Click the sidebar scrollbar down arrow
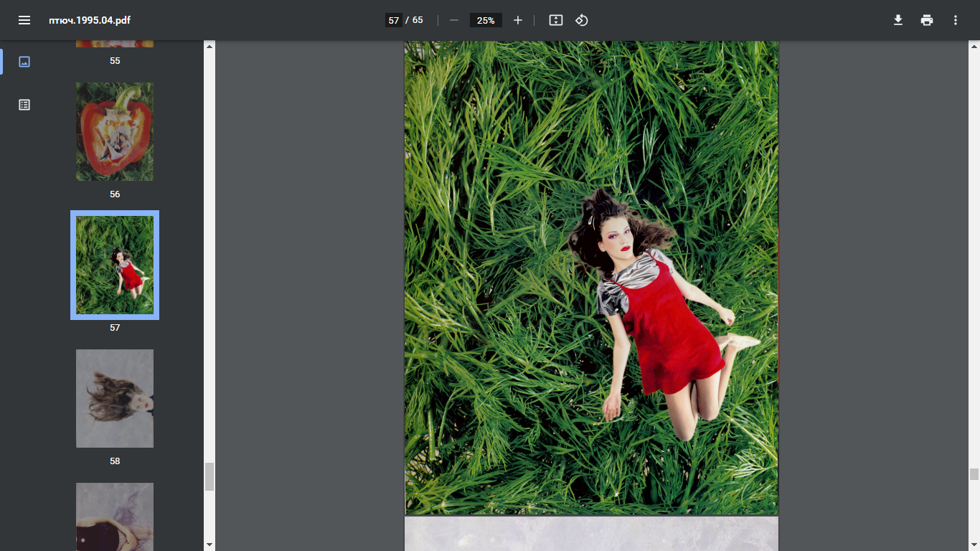980x551 pixels. (x=209, y=545)
